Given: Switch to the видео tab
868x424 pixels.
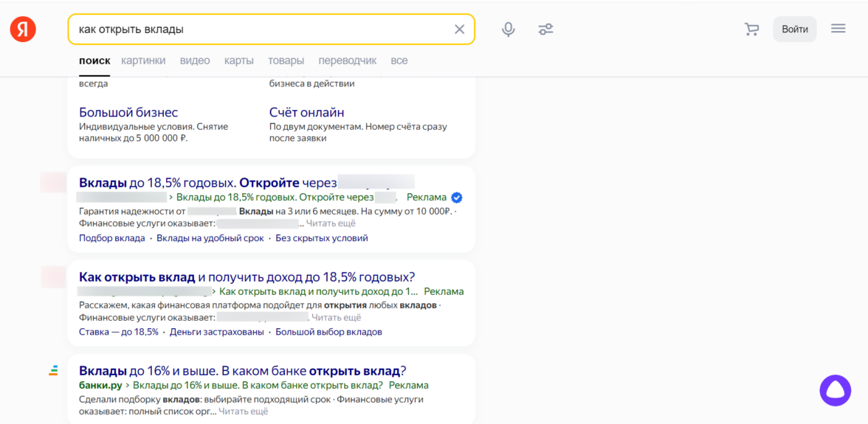Looking at the screenshot, I should [x=195, y=60].
